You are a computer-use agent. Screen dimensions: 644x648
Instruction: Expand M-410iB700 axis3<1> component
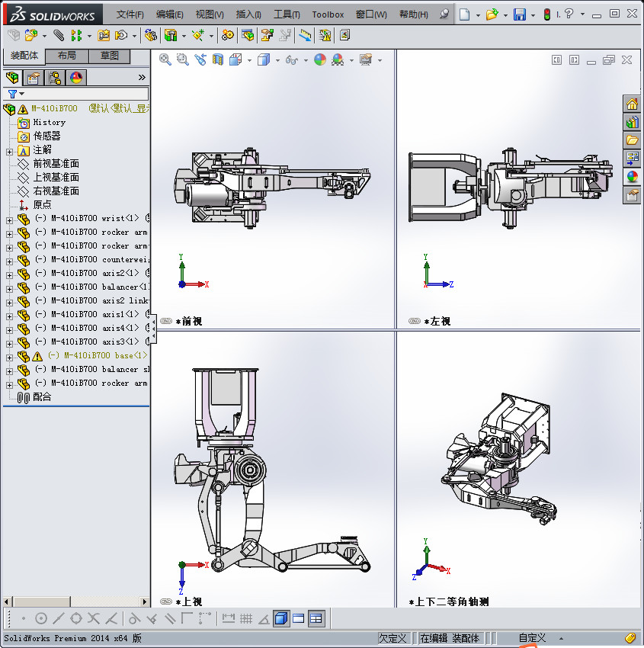[x=9, y=344]
